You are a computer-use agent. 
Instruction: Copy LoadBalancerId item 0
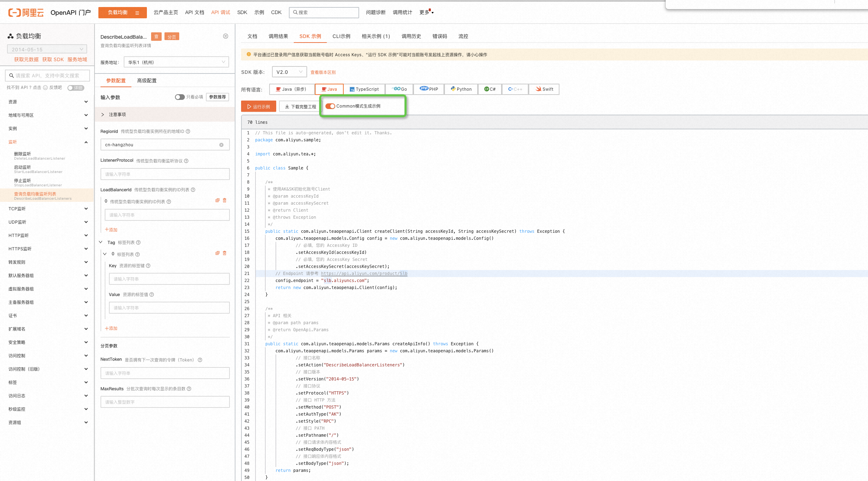[218, 200]
